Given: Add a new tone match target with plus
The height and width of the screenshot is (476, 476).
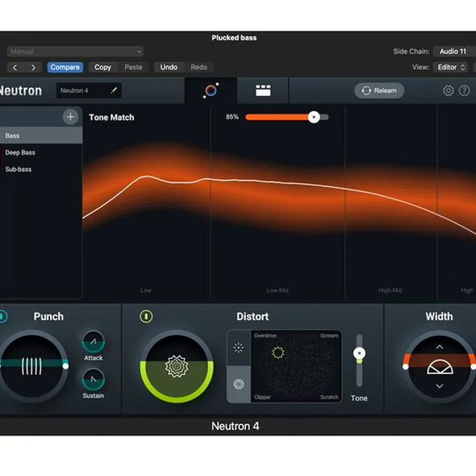Looking at the screenshot, I should (71, 117).
